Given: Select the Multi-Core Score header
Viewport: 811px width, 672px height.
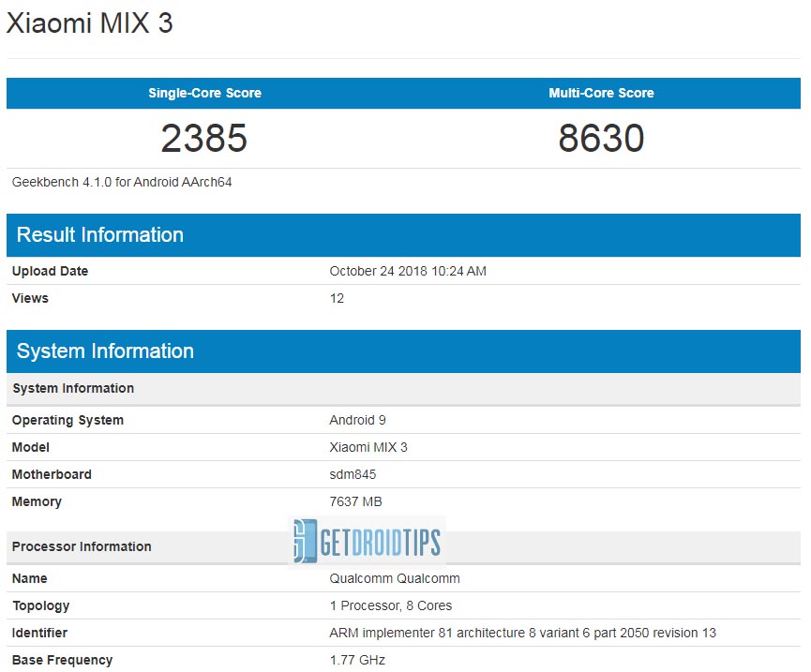Looking at the screenshot, I should 601,93.
